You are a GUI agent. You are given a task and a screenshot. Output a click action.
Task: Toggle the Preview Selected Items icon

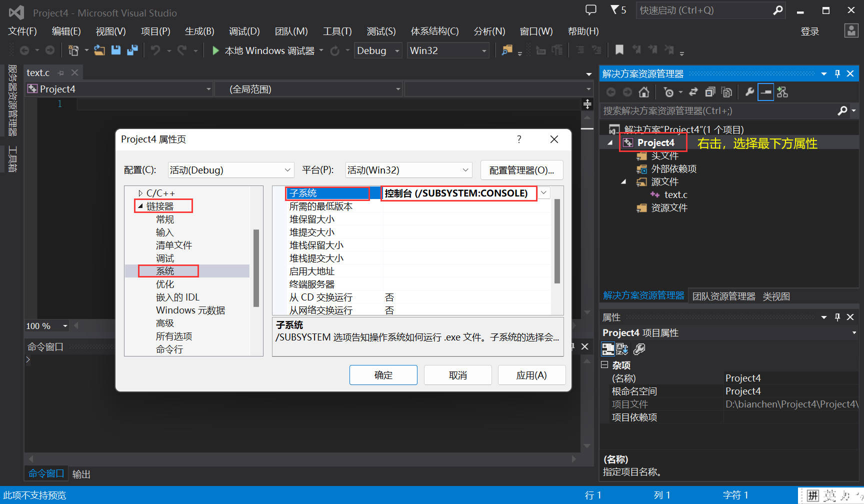pos(765,92)
